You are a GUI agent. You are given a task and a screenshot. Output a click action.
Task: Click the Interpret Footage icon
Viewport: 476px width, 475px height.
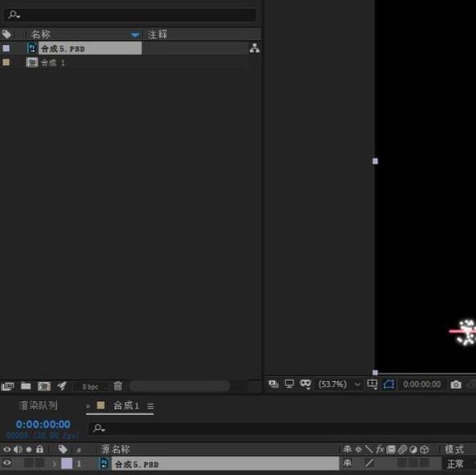[x=7, y=386]
